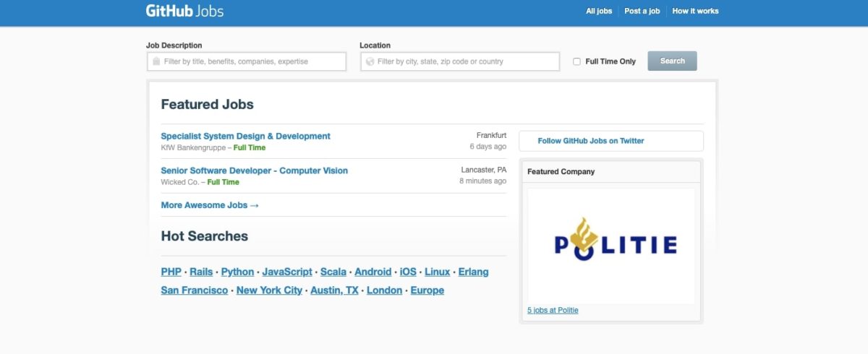Search jobs in Austin, TX
Screen dimensions: 868x354
(334, 290)
